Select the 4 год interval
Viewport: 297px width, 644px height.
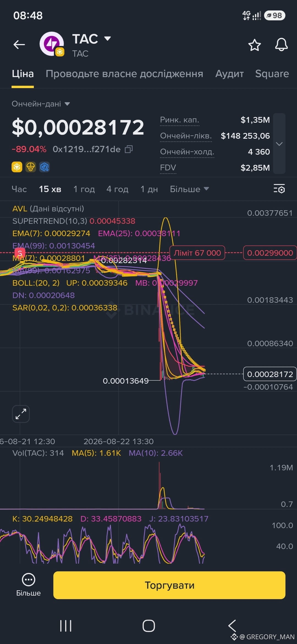[x=117, y=189]
